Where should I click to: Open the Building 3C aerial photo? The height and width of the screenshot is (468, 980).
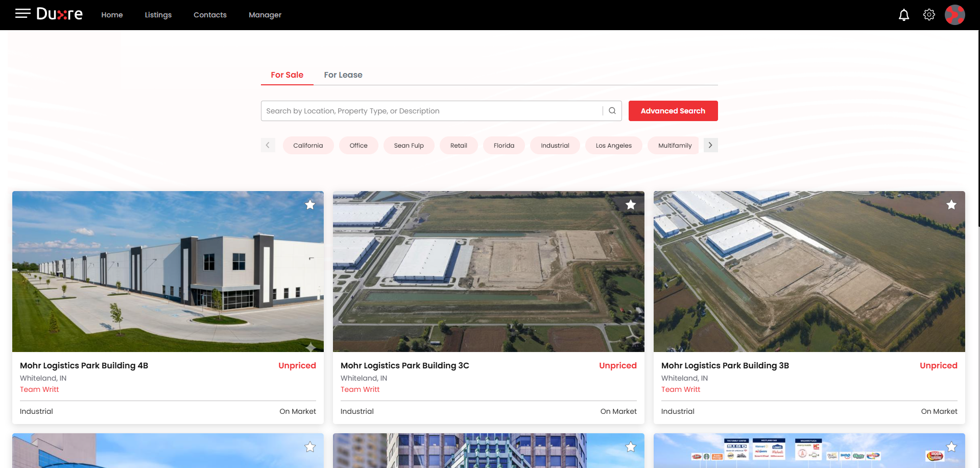pos(488,271)
